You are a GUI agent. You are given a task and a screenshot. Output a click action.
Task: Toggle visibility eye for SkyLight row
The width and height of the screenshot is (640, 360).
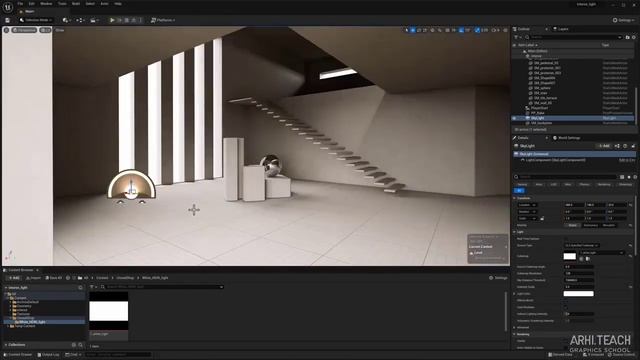[515, 118]
